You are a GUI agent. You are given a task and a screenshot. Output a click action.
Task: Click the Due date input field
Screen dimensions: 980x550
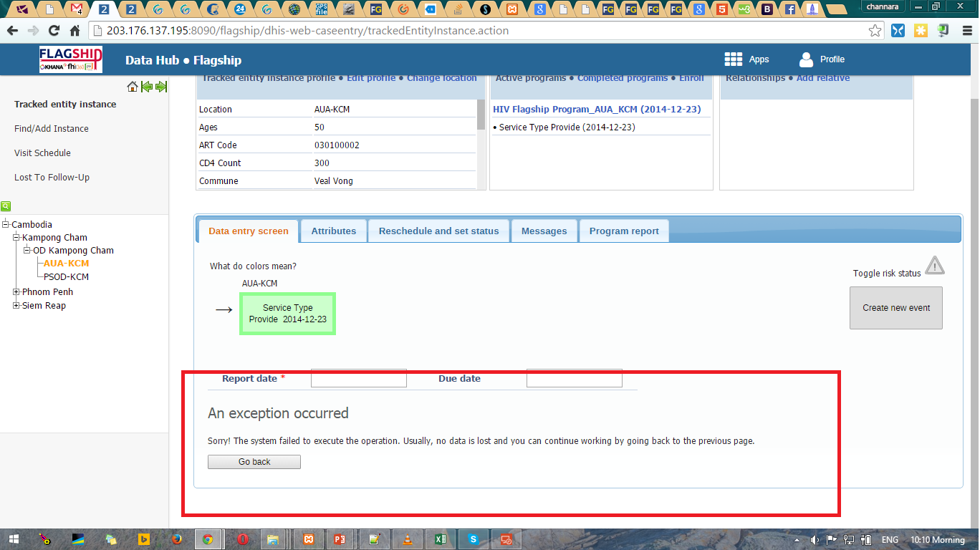(575, 378)
